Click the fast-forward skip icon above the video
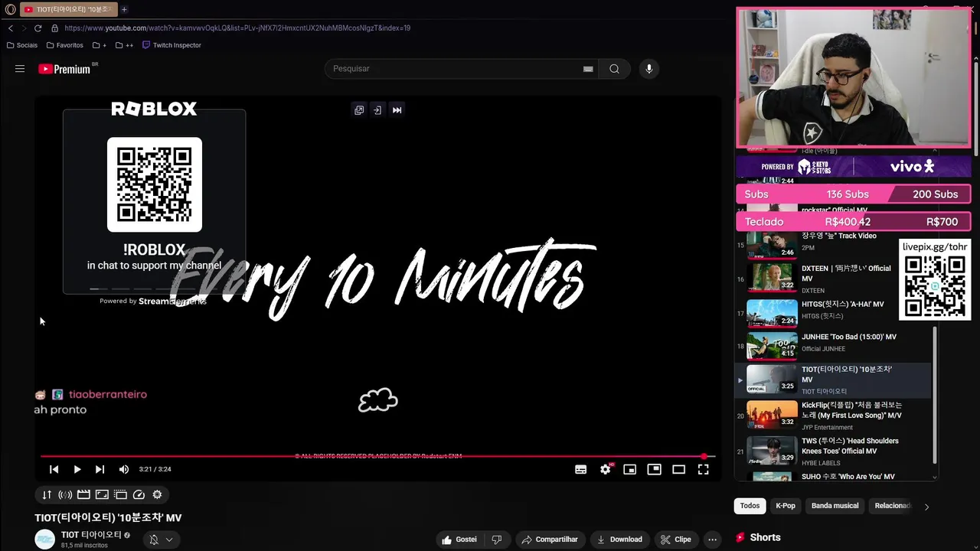Image resolution: width=980 pixels, height=551 pixels. coord(397,110)
